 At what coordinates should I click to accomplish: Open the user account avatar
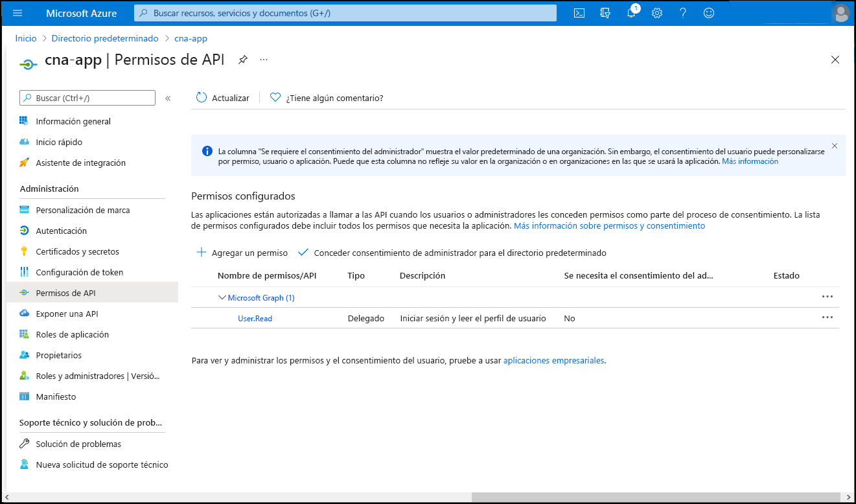[841, 13]
